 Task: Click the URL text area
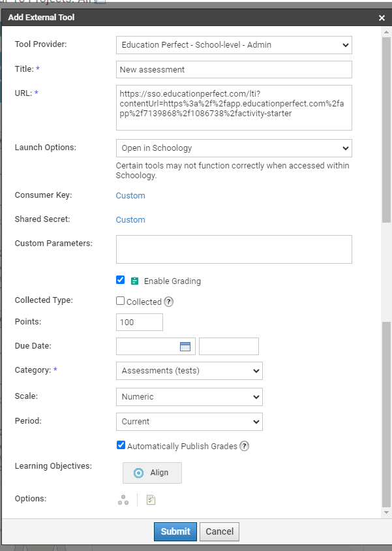(x=234, y=108)
